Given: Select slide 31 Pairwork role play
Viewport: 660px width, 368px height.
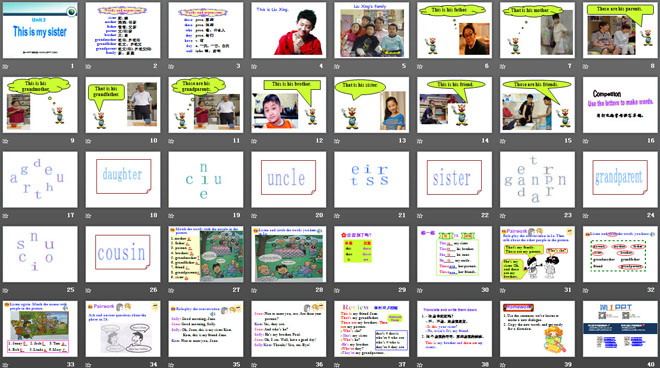Looking at the screenshot, I should pos(538,254).
